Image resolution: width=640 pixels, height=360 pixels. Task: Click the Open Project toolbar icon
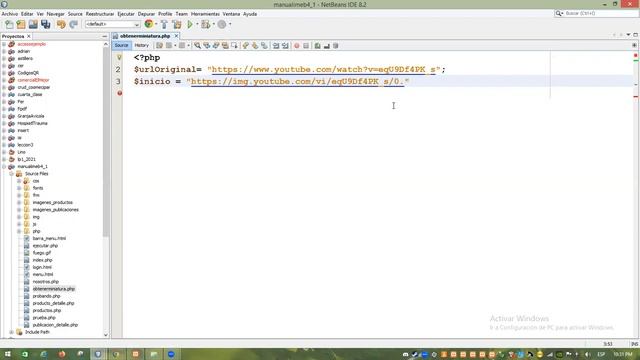pyautogui.click(x=33, y=24)
